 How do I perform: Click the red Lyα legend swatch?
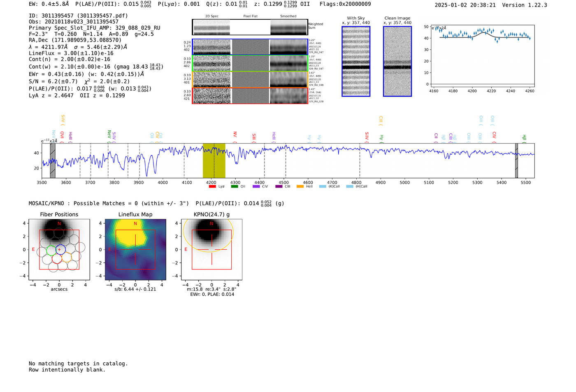(212, 186)
